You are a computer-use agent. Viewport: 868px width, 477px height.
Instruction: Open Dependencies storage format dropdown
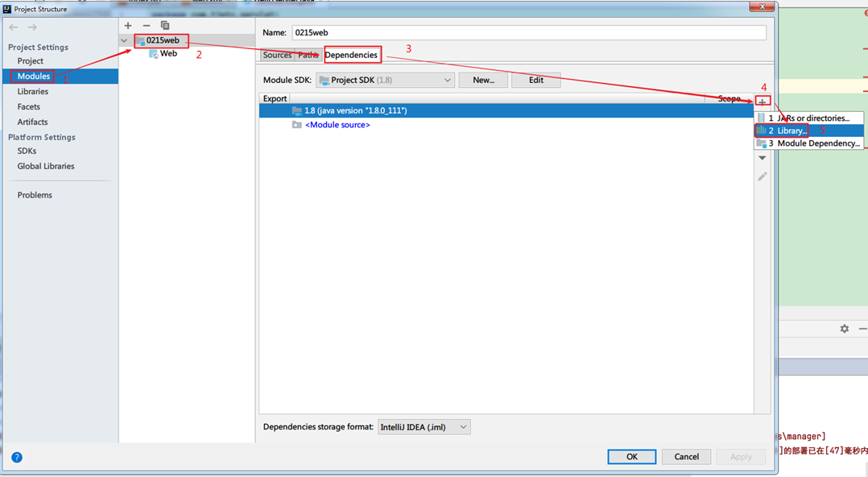[x=424, y=427]
